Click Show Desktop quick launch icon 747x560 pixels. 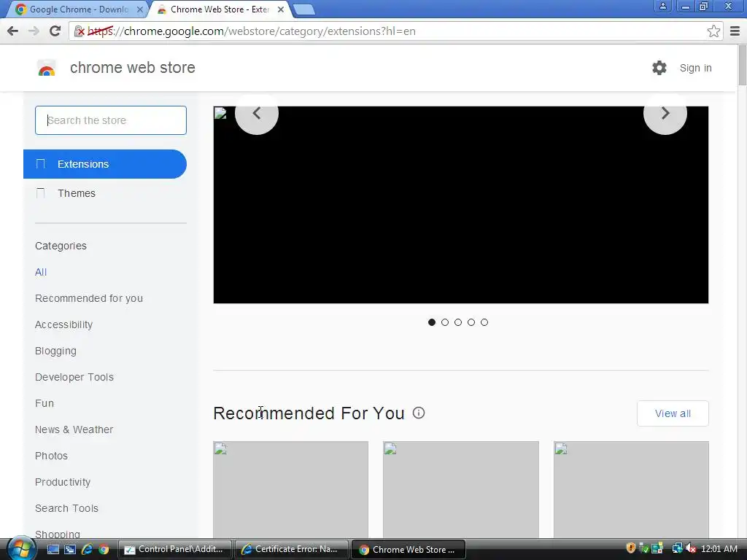(53, 550)
